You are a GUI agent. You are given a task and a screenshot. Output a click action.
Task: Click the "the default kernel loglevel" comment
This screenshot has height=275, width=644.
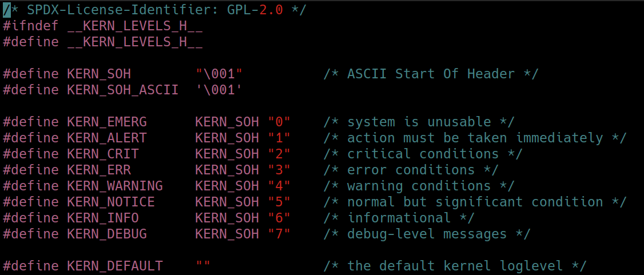455,266
